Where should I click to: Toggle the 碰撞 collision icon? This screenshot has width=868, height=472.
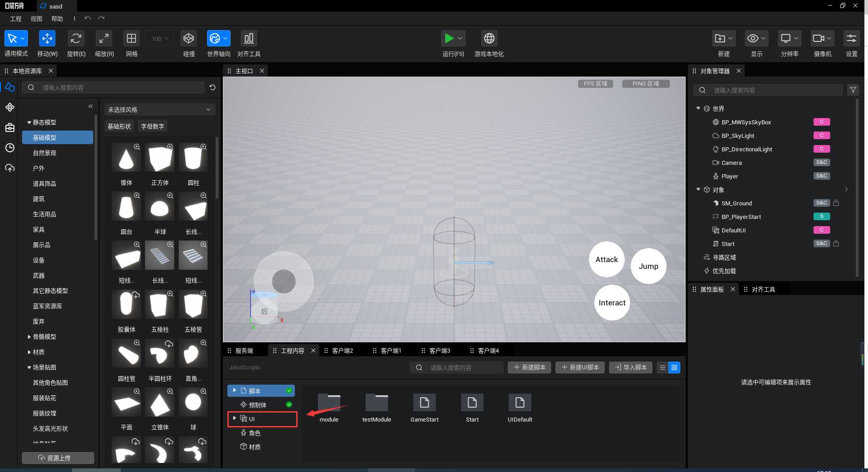coord(189,39)
